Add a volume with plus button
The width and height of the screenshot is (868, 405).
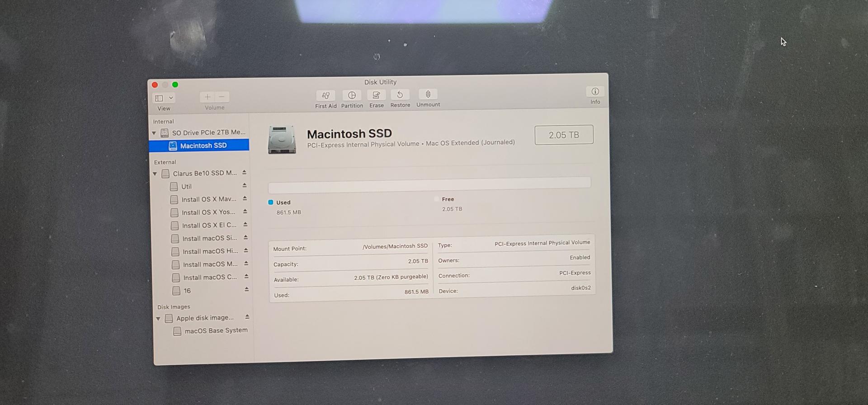(x=207, y=97)
